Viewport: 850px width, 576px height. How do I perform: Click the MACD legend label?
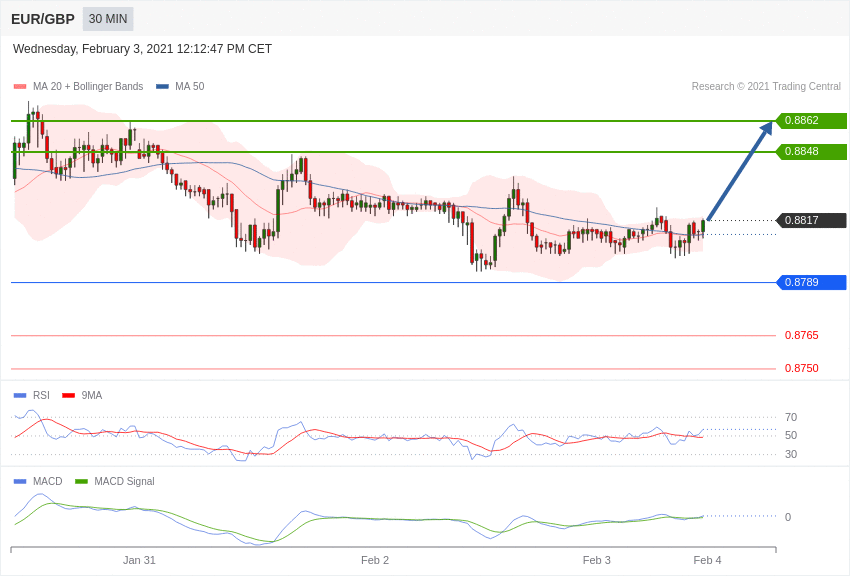47,481
